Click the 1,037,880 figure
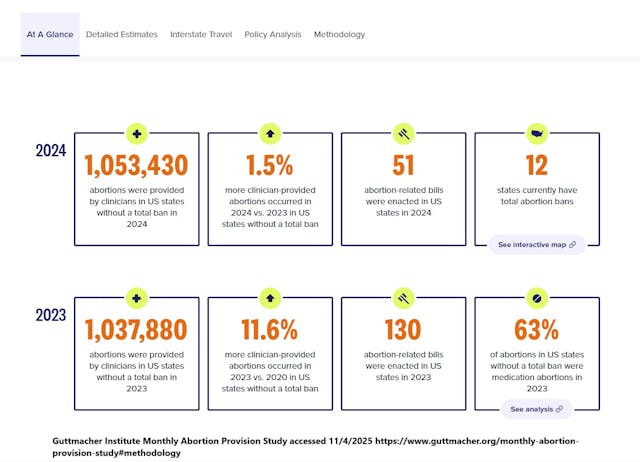Screen dimensions: 640x462 coord(136,330)
